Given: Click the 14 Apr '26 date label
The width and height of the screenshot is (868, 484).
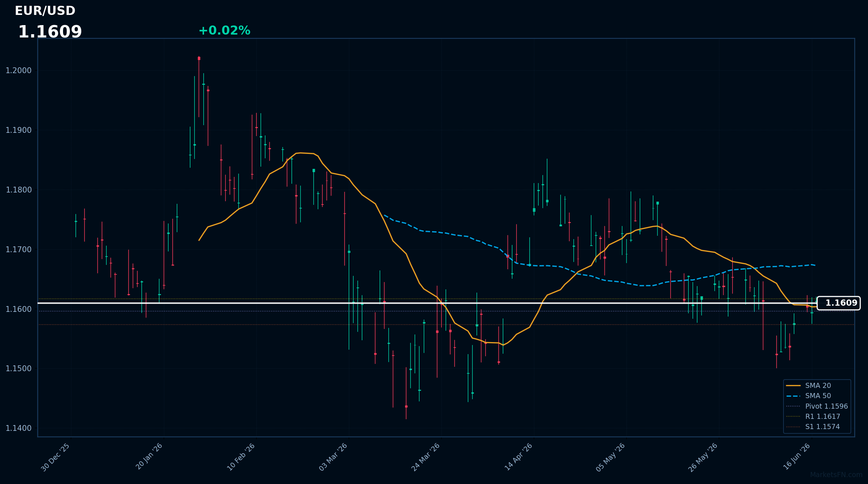Looking at the screenshot, I should [518, 457].
